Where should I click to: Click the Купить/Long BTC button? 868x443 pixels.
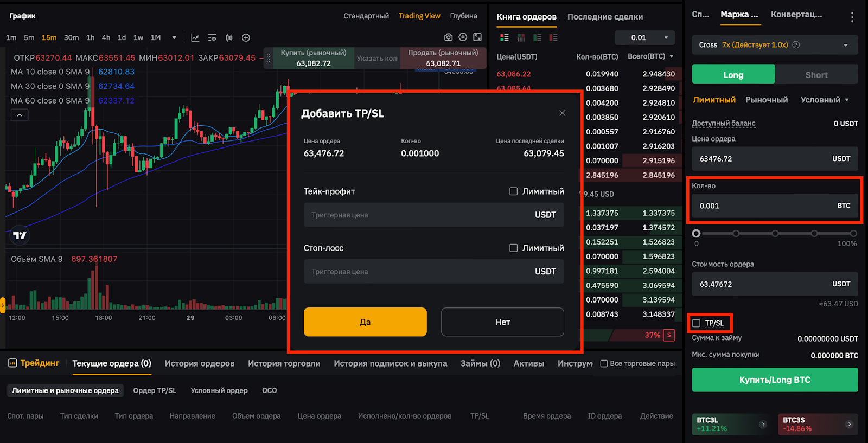click(775, 380)
